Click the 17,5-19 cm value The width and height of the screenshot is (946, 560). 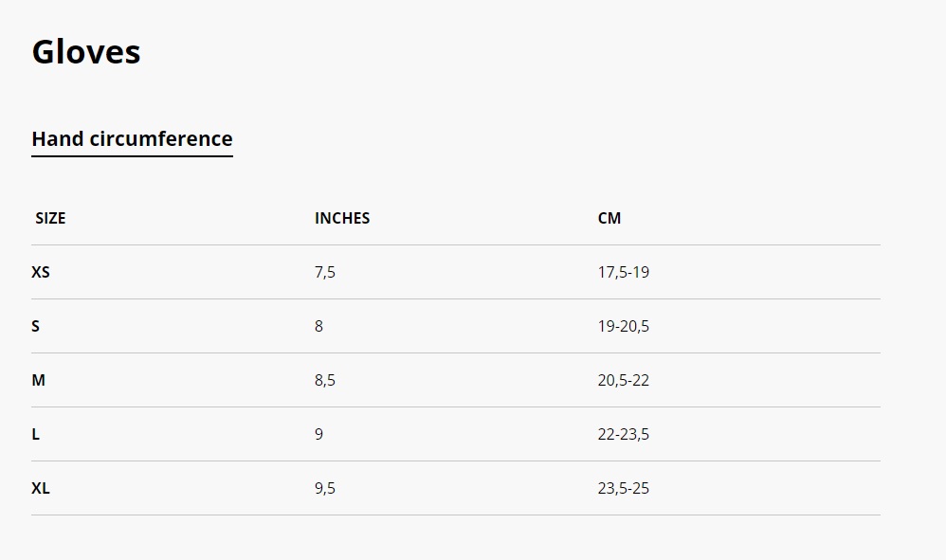pos(623,273)
